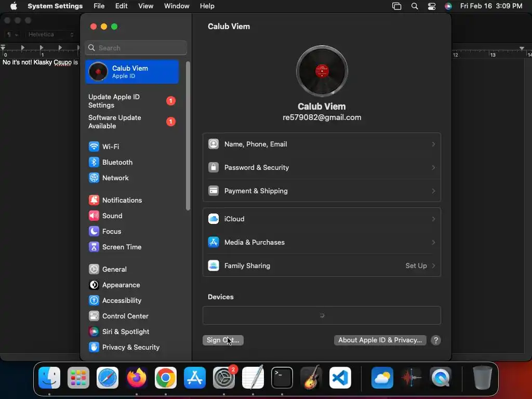
Task: Open the System Settings menu
Action: tap(55, 6)
